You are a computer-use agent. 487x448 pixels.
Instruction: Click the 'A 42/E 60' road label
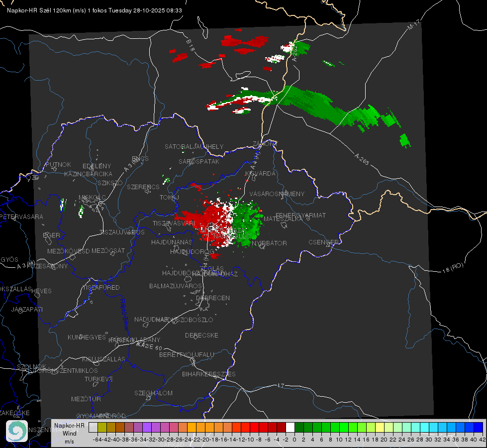point(149,346)
